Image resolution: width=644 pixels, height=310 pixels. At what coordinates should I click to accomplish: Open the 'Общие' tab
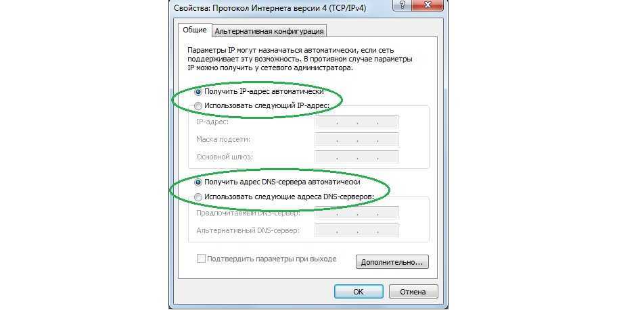[x=195, y=30]
